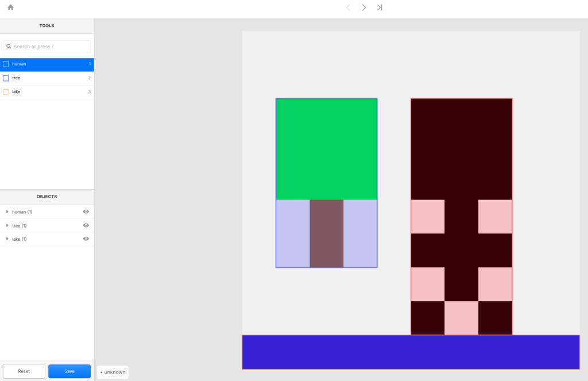Select the human bounding box on canvas
This screenshot has height=381, width=588.
point(462,217)
